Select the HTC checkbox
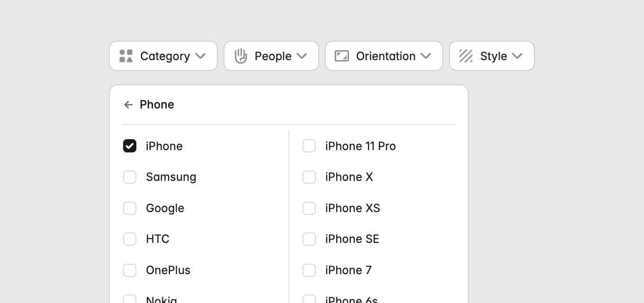The width and height of the screenshot is (644, 303). point(130,239)
